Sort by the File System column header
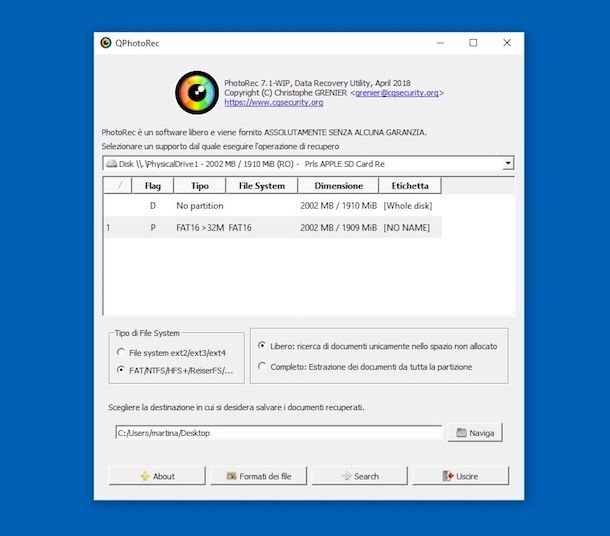This screenshot has width=610, height=536. pyautogui.click(x=262, y=186)
